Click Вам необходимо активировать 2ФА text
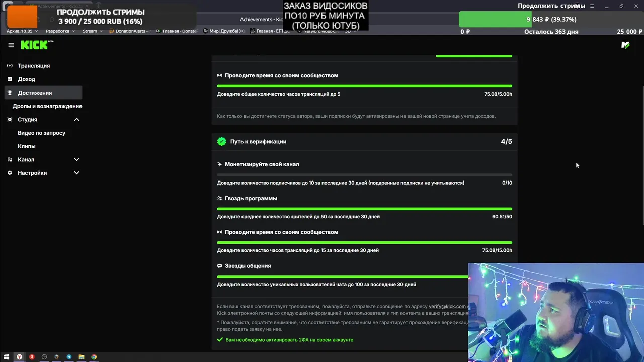644x362 pixels. tap(289, 340)
